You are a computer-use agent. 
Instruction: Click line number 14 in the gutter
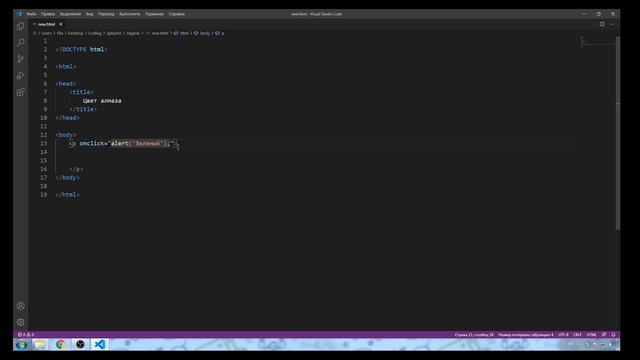44,152
